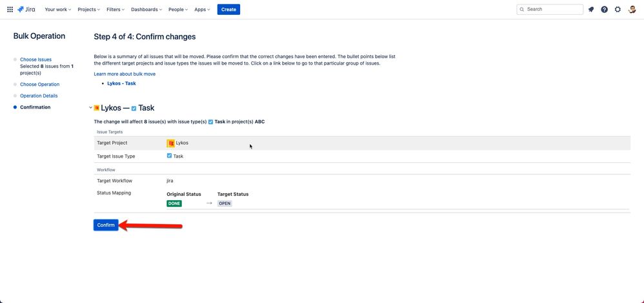Click the Bulk Operation sidebar title

click(x=39, y=36)
